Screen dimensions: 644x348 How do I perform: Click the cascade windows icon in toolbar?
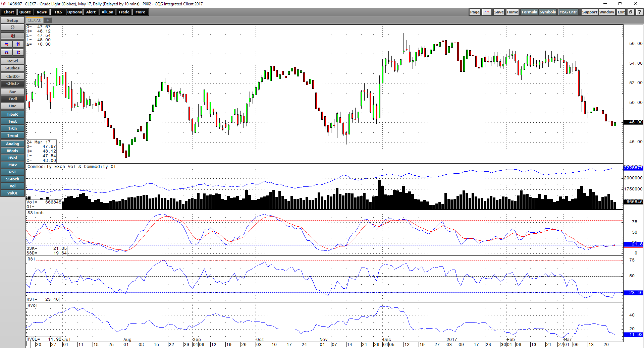631,12
